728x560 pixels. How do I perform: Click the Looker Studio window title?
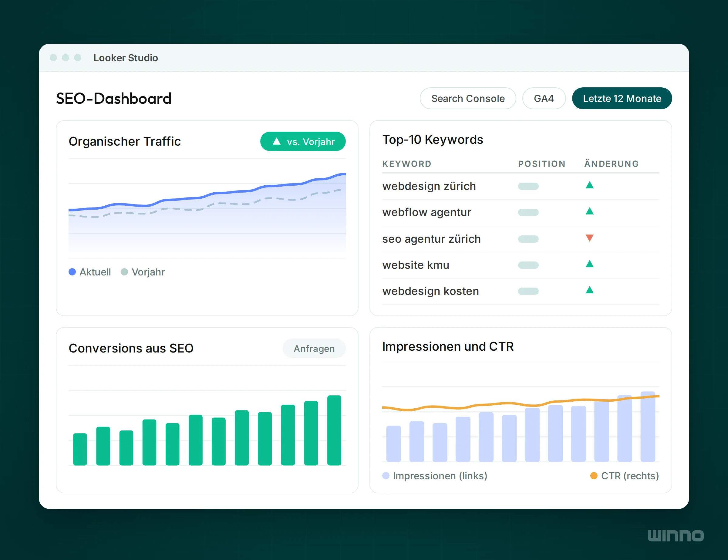126,58
